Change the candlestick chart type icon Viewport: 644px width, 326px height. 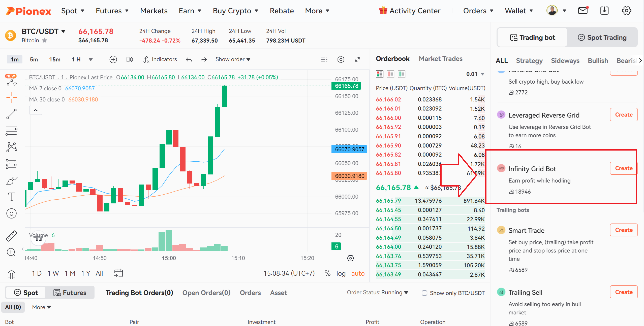tap(130, 59)
